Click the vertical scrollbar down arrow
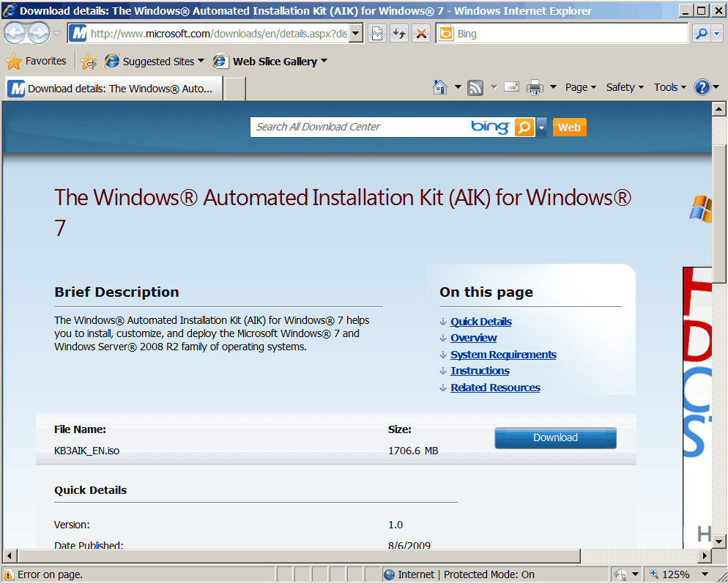 click(x=718, y=542)
